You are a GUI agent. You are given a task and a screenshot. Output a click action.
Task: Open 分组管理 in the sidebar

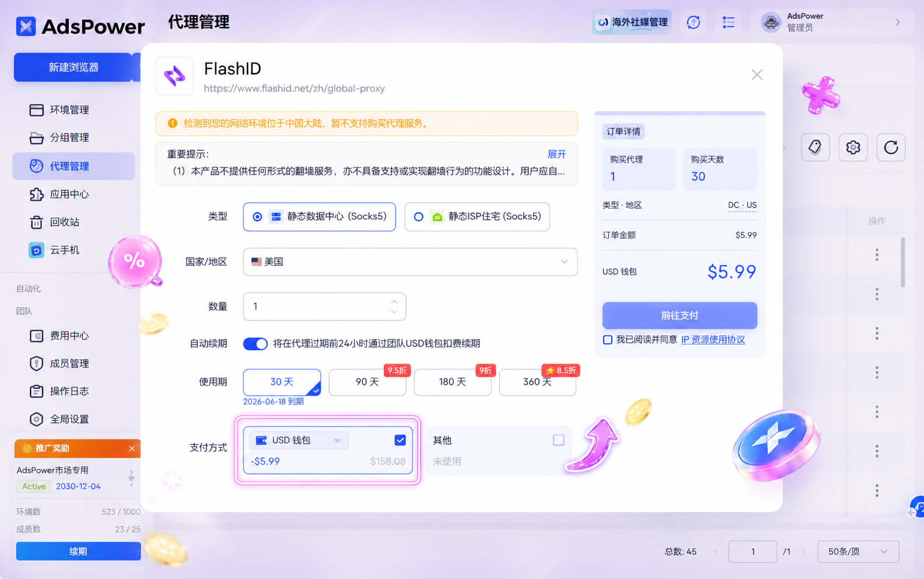click(x=73, y=138)
